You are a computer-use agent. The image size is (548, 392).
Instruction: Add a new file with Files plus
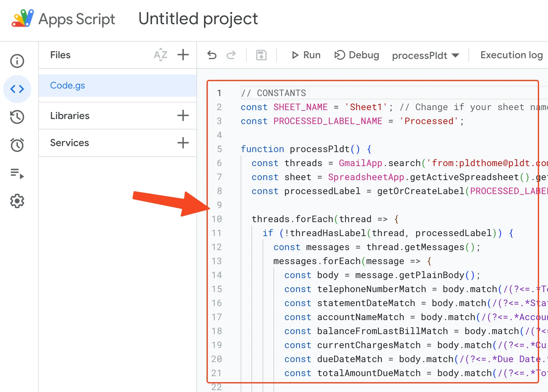pos(183,55)
